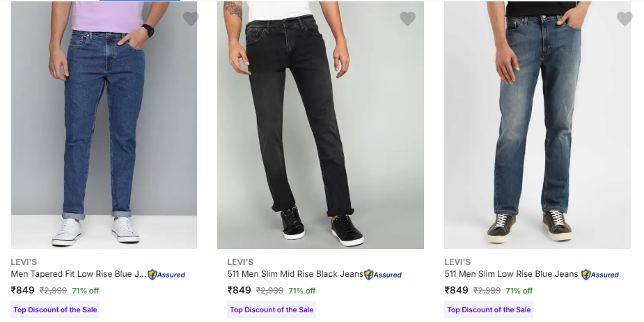Open Men Tapered Fit Low Rise Blue title
This screenshot has width=644, height=322.
(79, 274)
